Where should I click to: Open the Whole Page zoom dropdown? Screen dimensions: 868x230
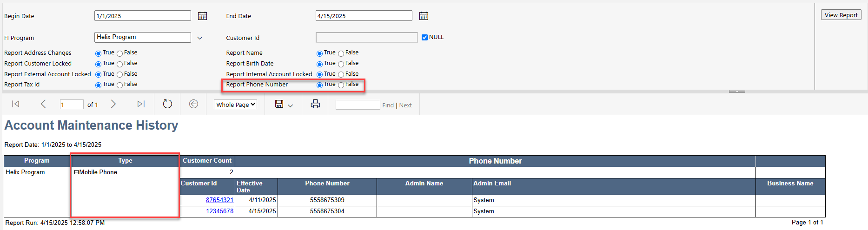click(236, 105)
